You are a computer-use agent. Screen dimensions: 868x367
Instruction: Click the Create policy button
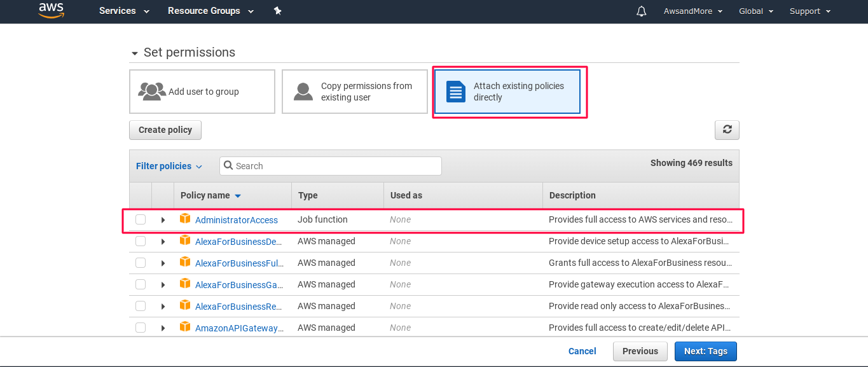coord(165,130)
